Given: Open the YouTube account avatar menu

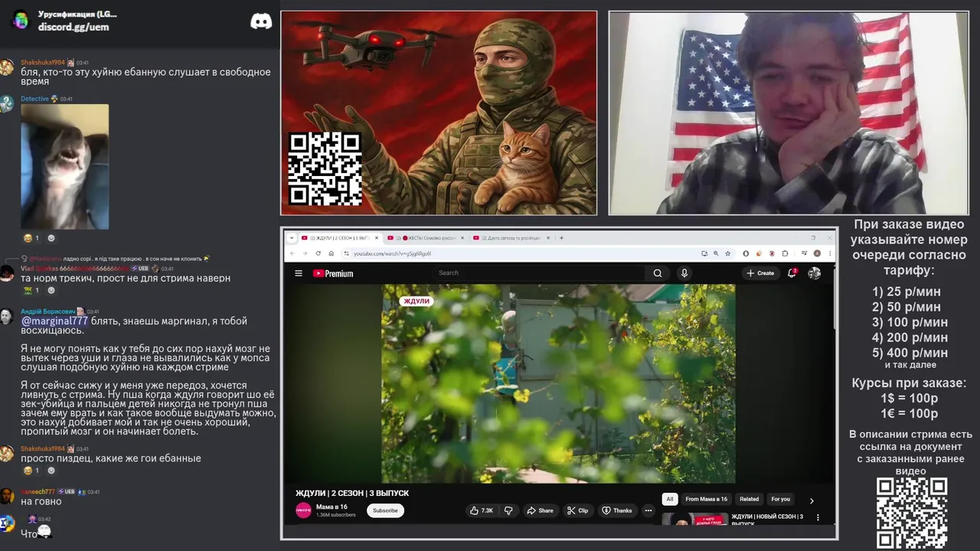Looking at the screenshot, I should [x=814, y=273].
